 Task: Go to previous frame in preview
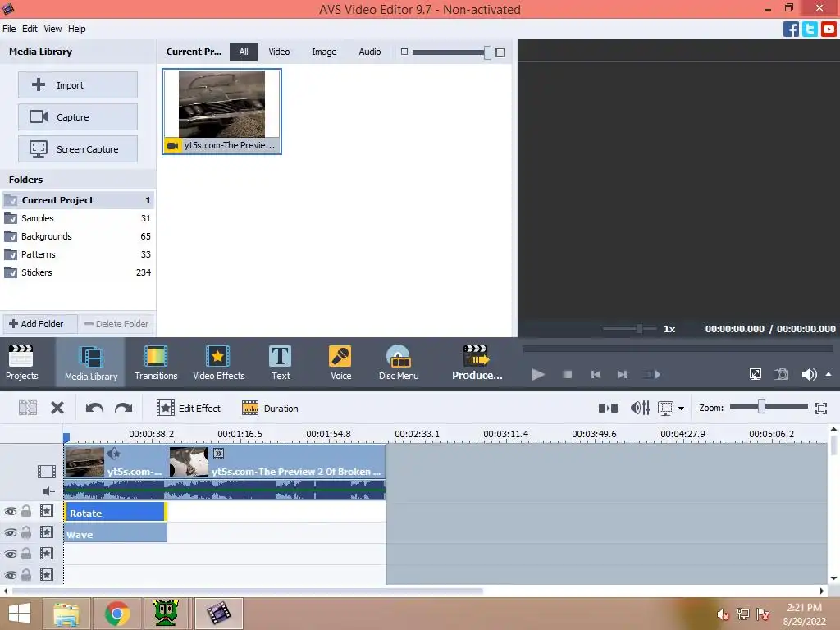coord(596,374)
